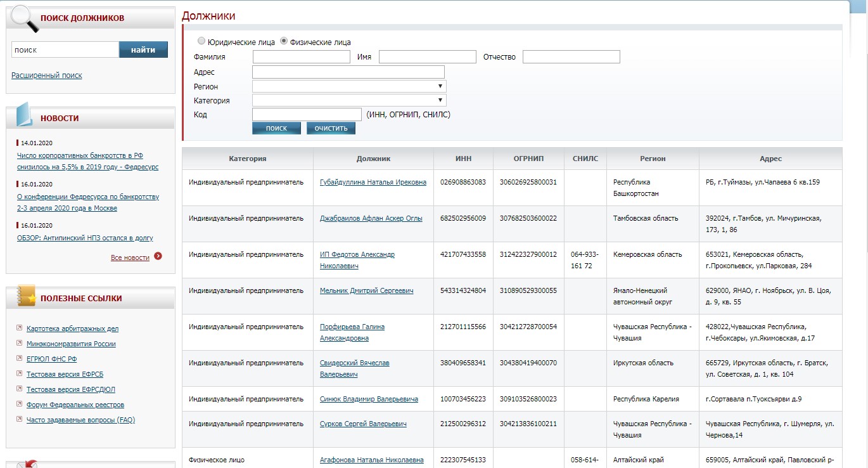
Task: Open debtor Сурков Сергей Валерьевич
Action: coord(363,424)
